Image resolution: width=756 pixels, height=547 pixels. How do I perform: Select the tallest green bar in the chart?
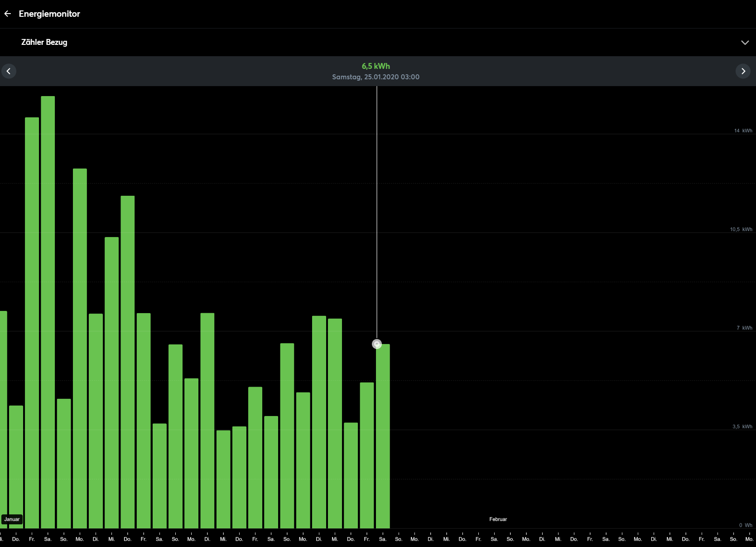click(48, 312)
